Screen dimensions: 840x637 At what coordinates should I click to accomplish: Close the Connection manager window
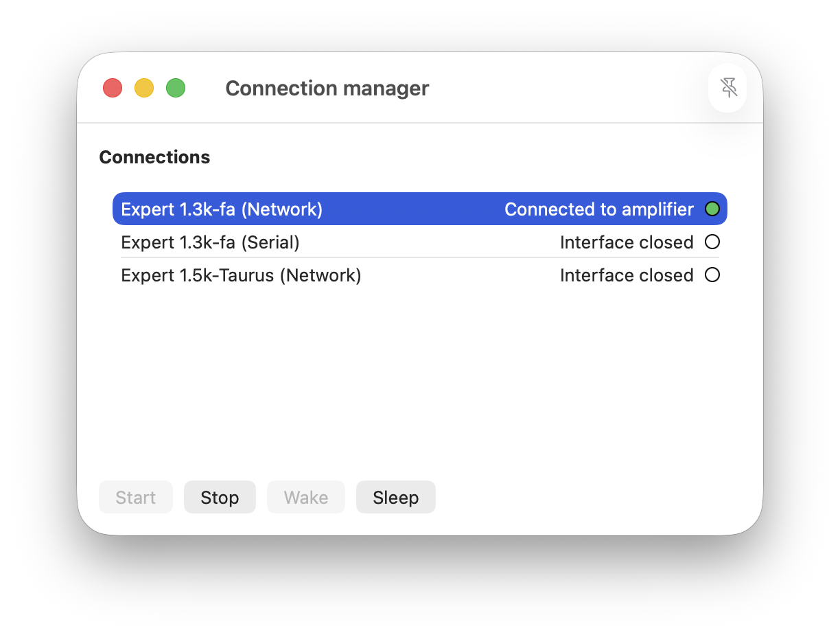[x=113, y=88]
